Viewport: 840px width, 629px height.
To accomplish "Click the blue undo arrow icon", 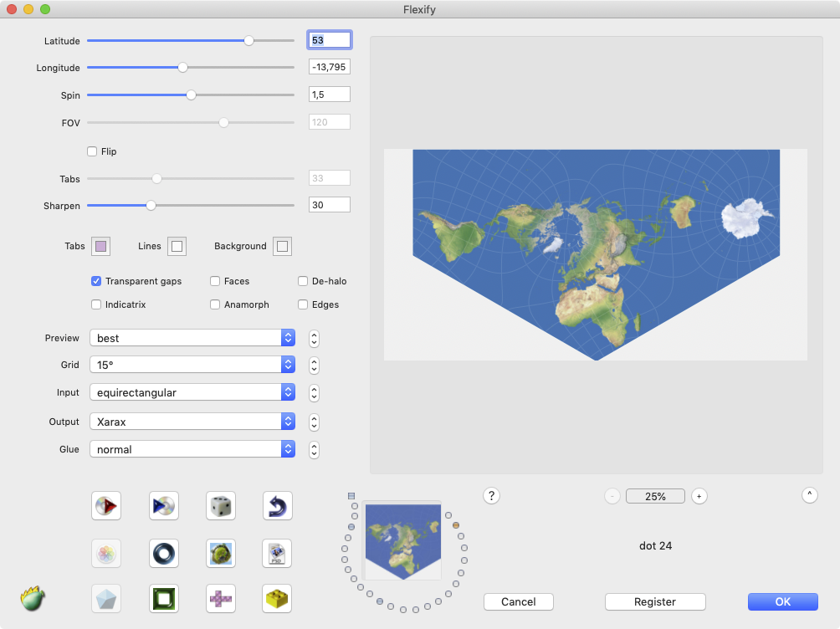I will point(277,505).
